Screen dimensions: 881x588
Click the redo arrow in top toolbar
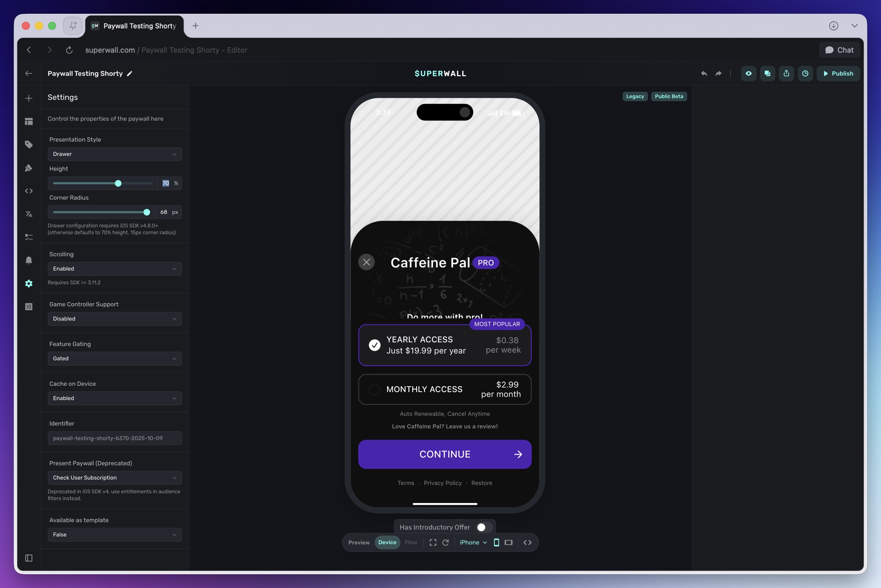[x=719, y=73]
